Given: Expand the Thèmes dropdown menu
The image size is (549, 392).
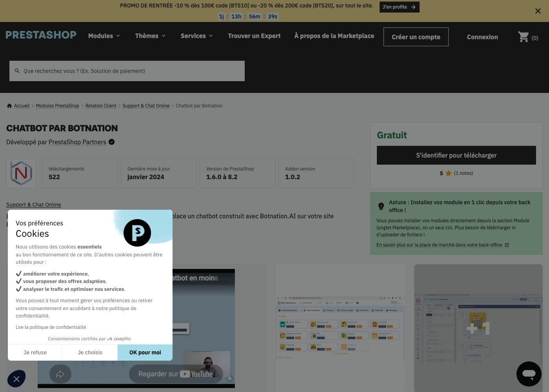Looking at the screenshot, I should (150, 36).
